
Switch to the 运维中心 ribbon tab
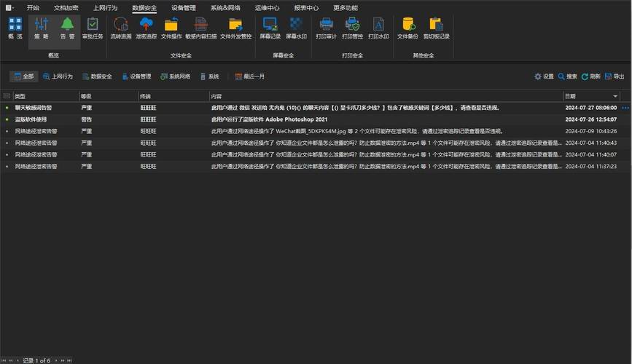(267, 7)
